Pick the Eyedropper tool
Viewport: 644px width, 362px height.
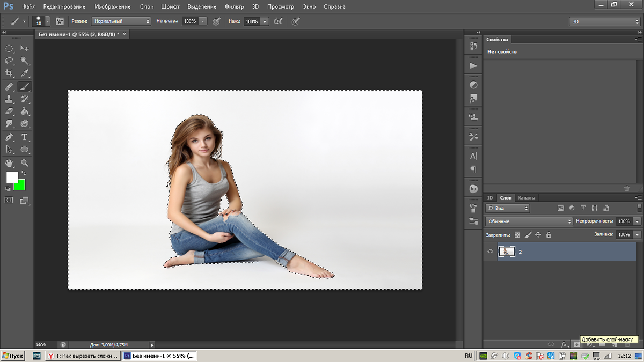25,73
